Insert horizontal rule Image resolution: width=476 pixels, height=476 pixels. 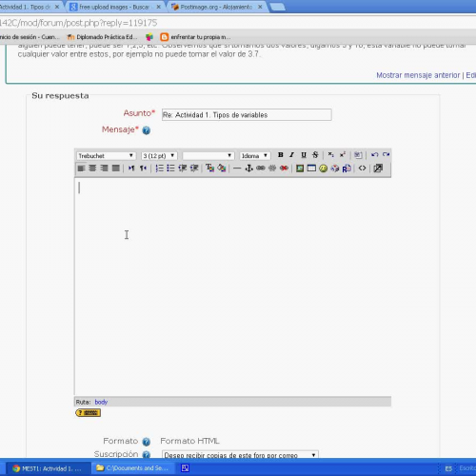(237, 169)
